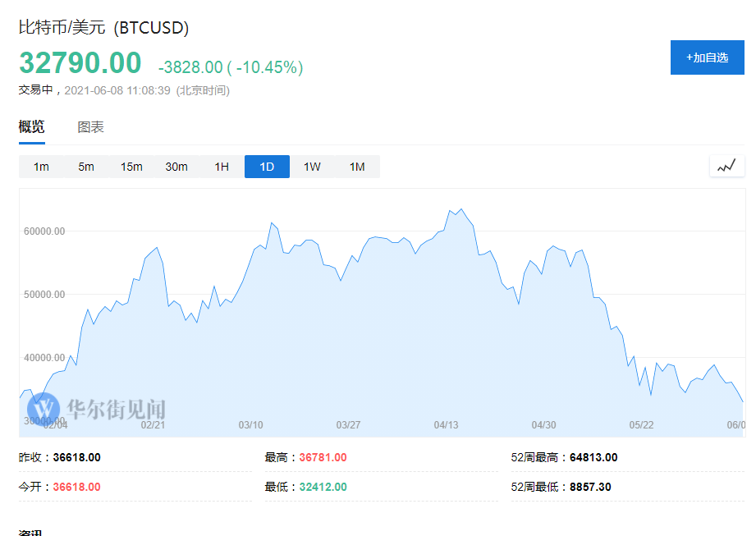The width and height of the screenshot is (756, 536).
Task: Select the 15m interval
Action: pyautogui.click(x=131, y=166)
